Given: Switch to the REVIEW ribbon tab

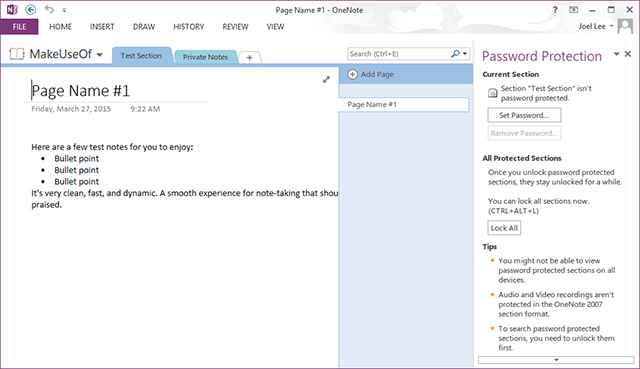Looking at the screenshot, I should 235,27.
